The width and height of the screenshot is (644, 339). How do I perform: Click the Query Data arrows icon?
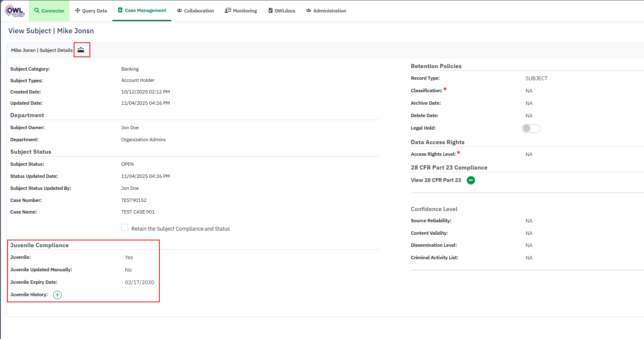(77, 10)
